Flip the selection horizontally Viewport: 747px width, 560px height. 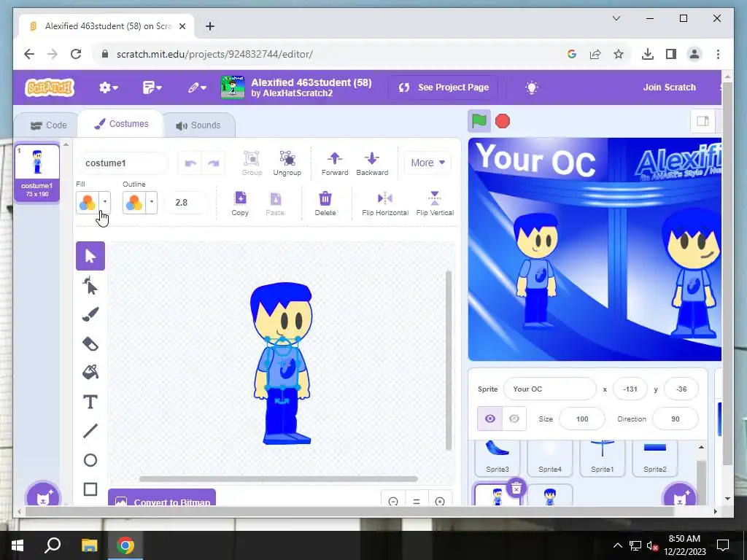click(385, 203)
